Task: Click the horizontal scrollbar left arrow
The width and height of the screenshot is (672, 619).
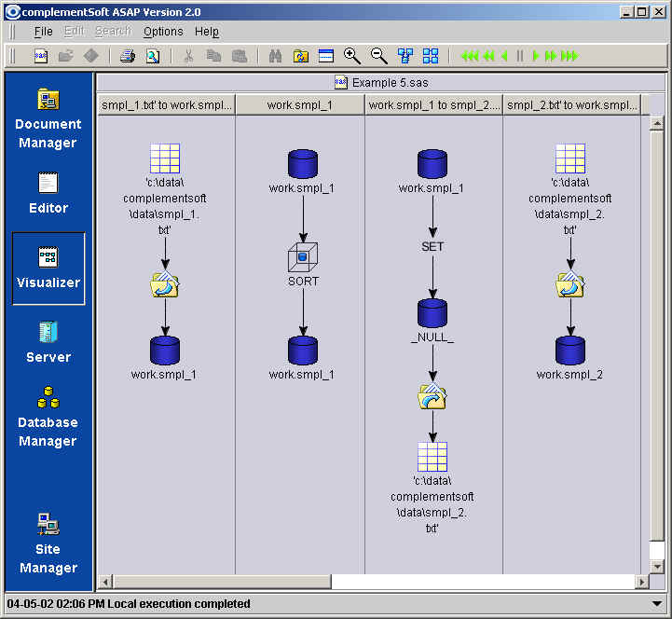Action: 105,582
